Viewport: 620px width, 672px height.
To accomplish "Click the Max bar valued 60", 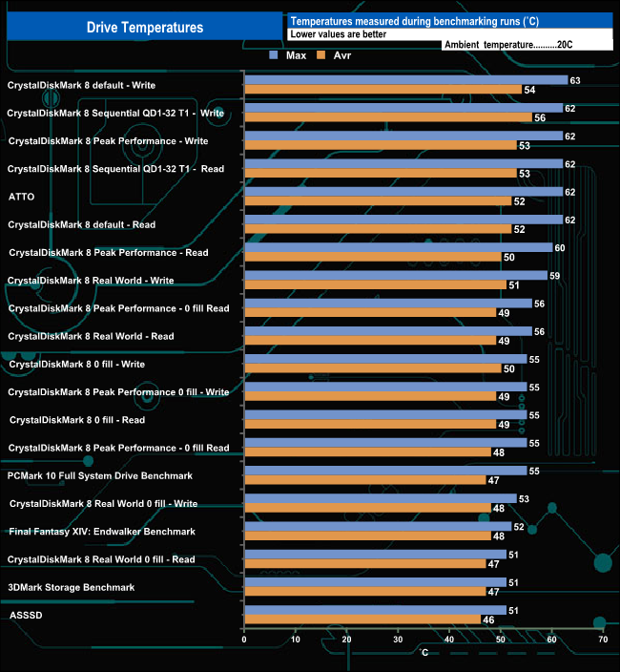I will click(399, 247).
